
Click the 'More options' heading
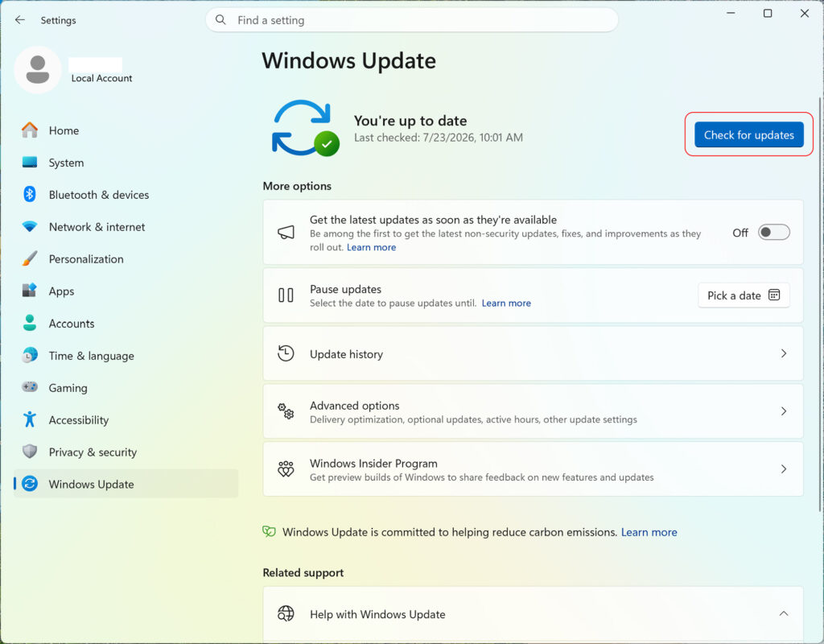click(x=297, y=186)
